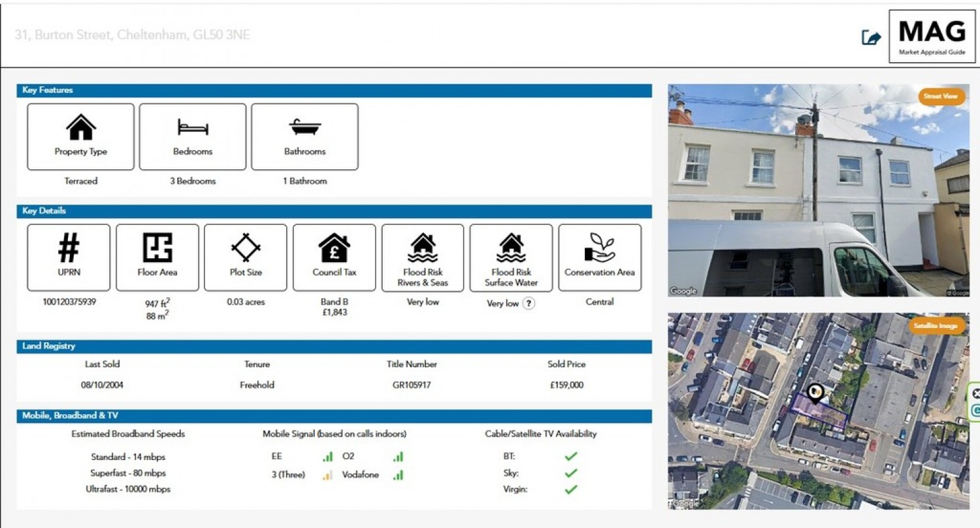This screenshot has width=980, height=528.
Task: Click Flood Risk Rivers & Seas tile
Action: pos(423,257)
